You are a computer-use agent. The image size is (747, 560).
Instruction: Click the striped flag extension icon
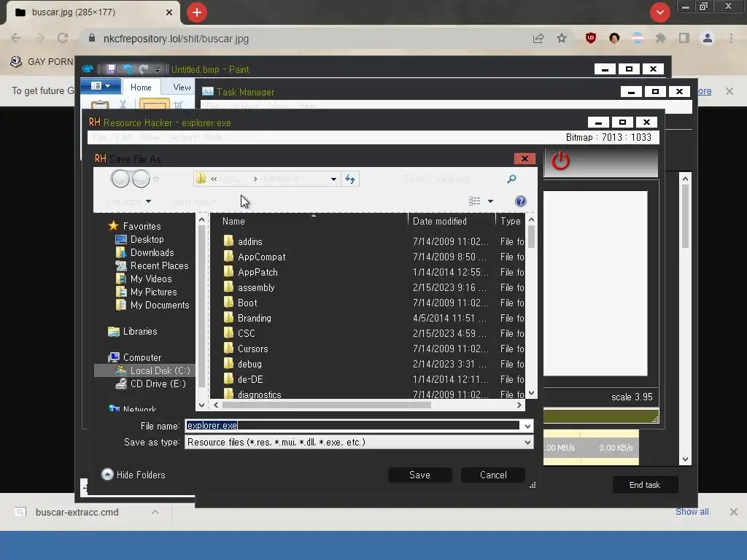coord(638,38)
